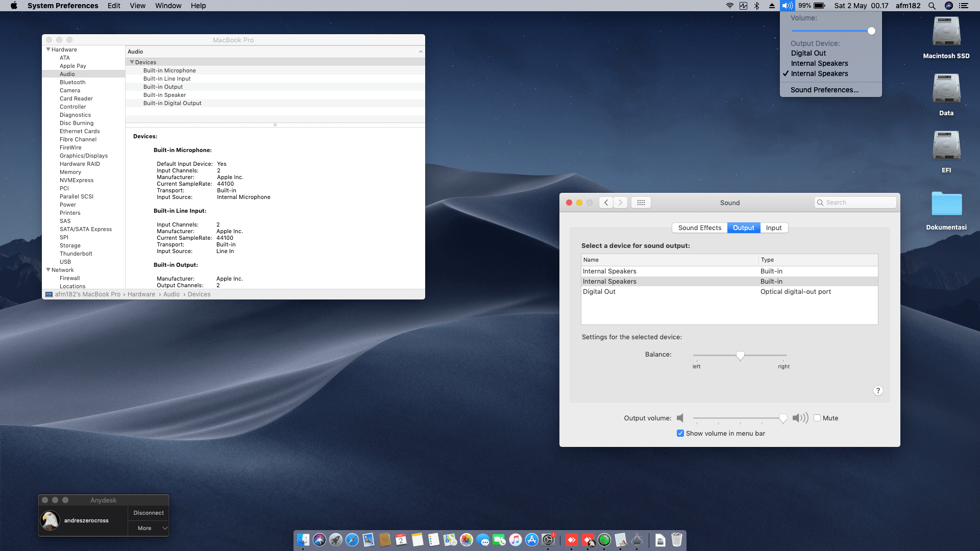The image size is (980, 551).
Task: Open Photos from the Dock
Action: click(467, 540)
